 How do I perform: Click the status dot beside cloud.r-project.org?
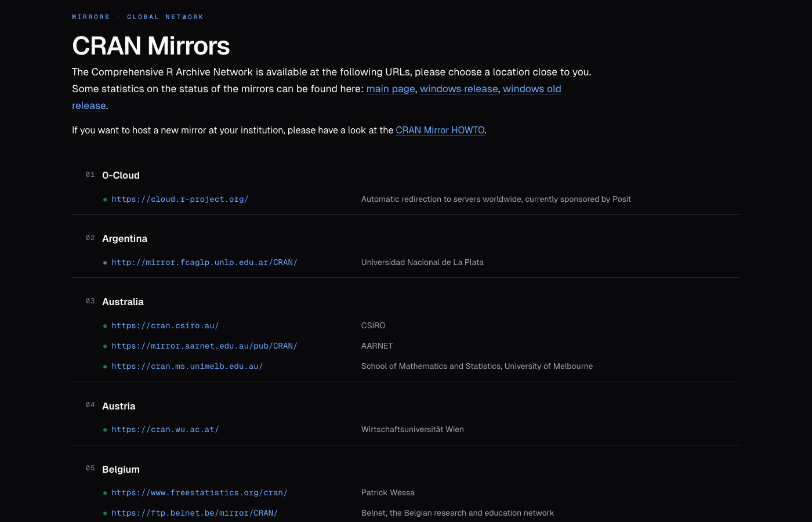(105, 200)
